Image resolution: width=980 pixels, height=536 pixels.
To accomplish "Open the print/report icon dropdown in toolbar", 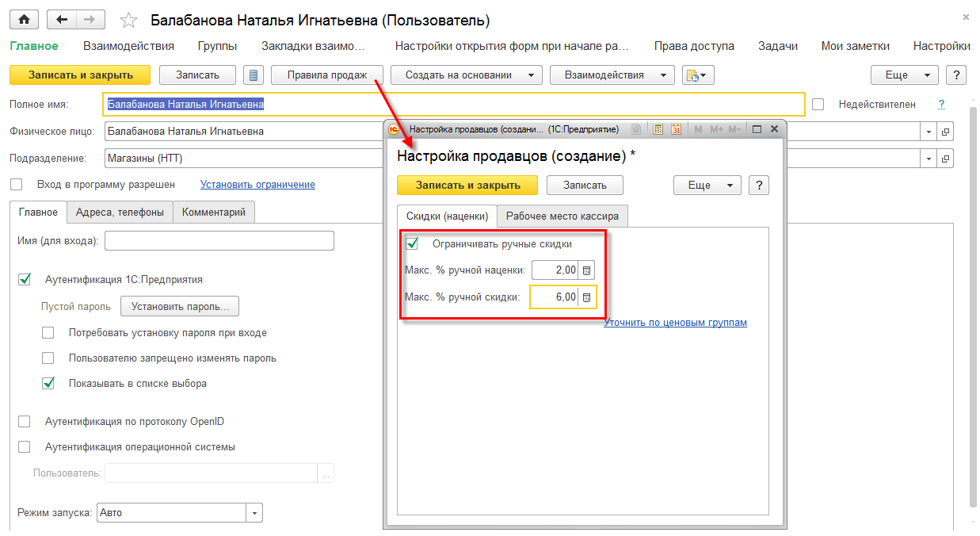I will (698, 75).
